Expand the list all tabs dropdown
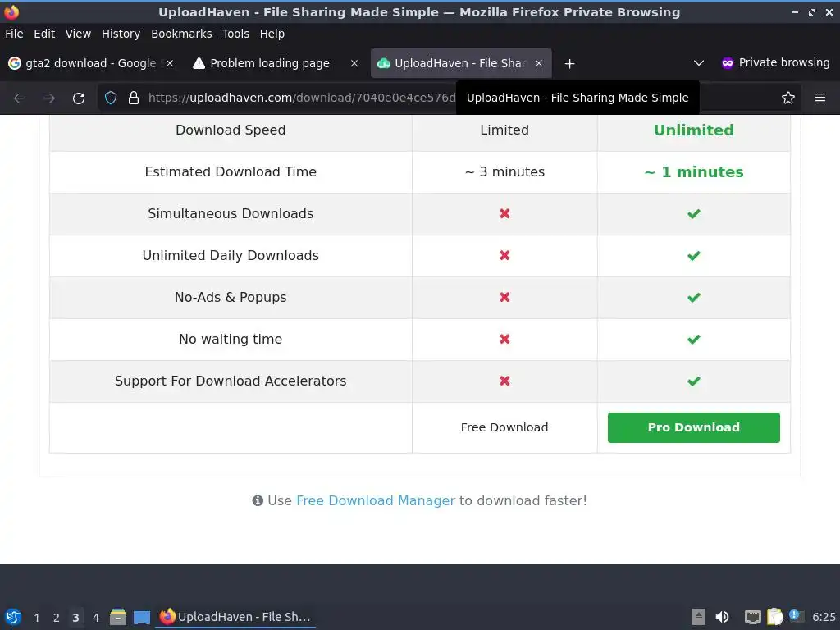Screen dimensions: 840x630 pos(699,63)
